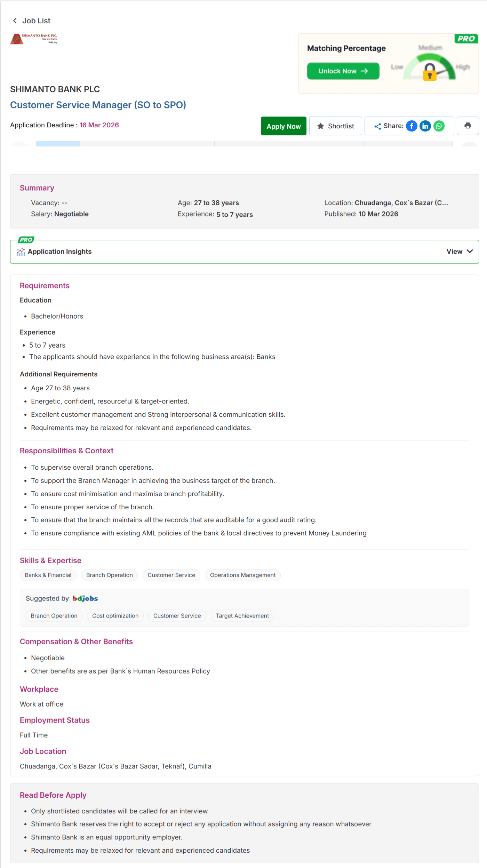Select the Operations Management skill tag
The width and height of the screenshot is (487, 868).
coord(243,575)
